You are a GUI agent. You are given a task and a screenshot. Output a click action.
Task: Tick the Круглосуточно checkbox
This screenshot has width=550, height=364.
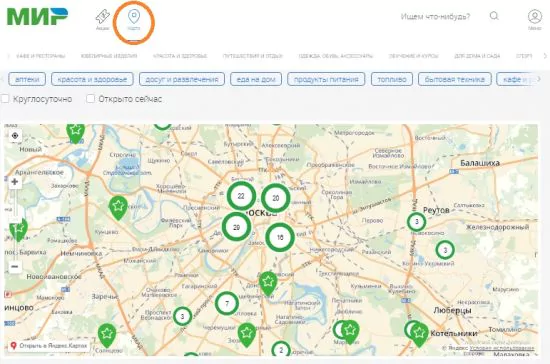pos(5,99)
